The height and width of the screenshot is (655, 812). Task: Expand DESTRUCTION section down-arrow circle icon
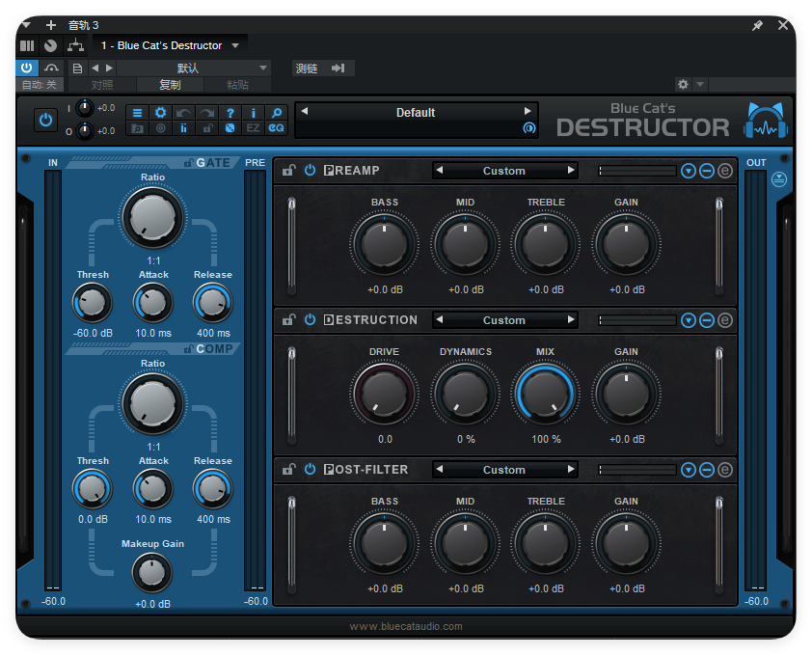click(689, 320)
